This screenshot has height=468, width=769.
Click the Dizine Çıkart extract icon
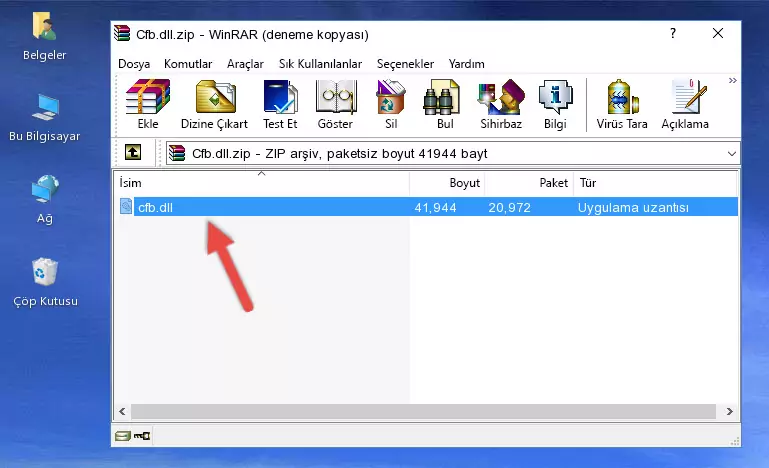coord(214,104)
